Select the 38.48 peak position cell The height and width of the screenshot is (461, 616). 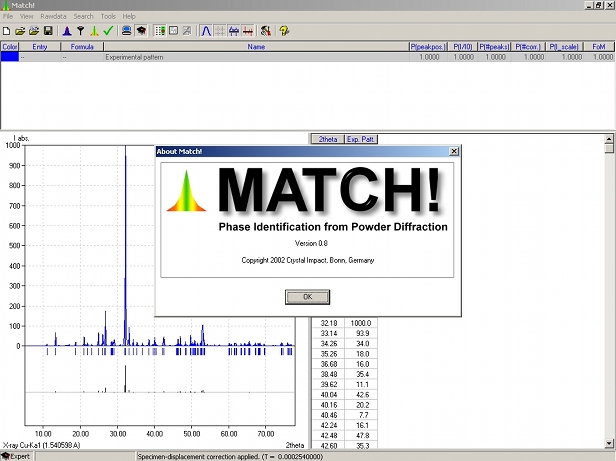(328, 374)
